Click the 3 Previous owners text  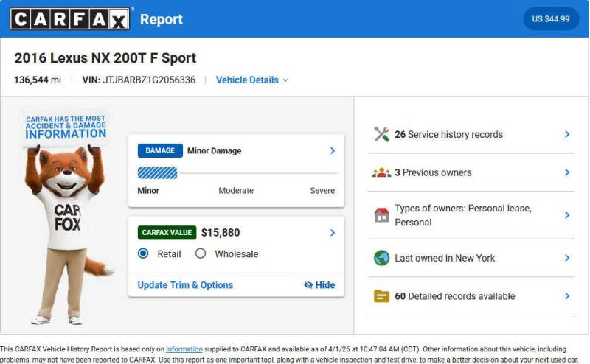click(433, 172)
